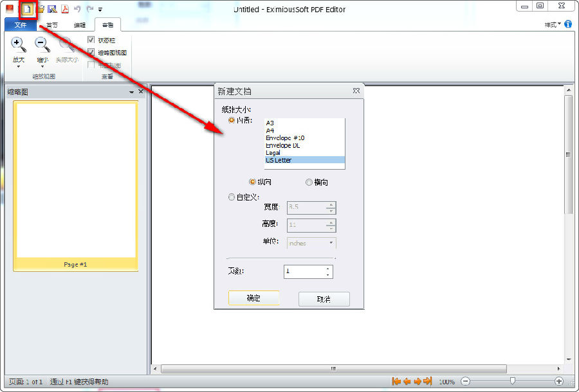This screenshot has height=392, width=579.
Task: Click the 高度 height spinner arrows
Action: 331,226
